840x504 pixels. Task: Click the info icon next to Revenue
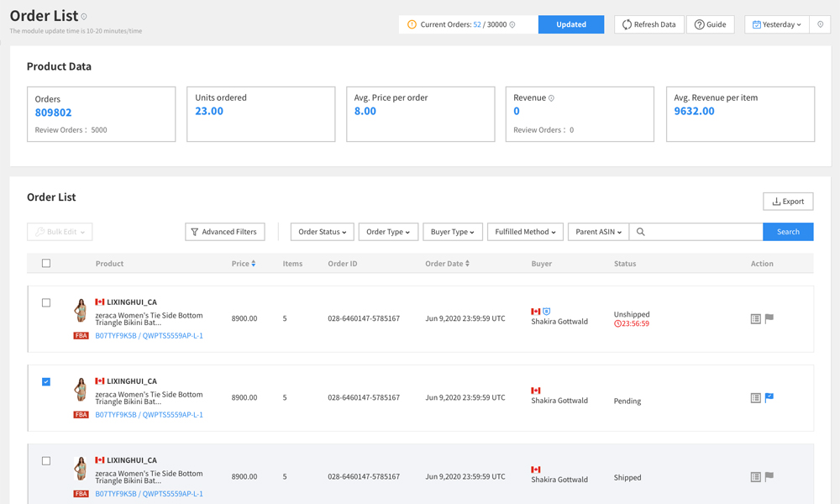[x=552, y=98]
